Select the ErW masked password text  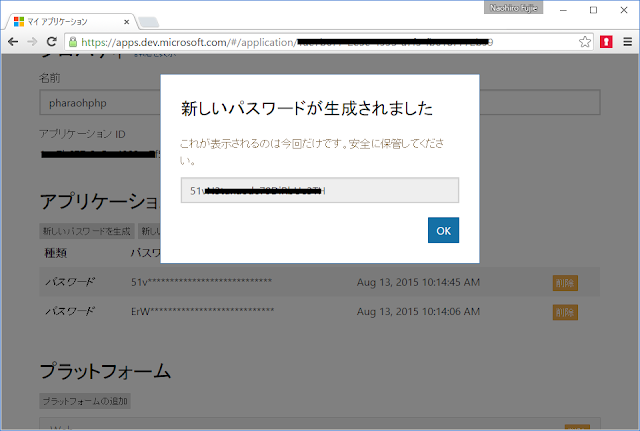[x=202, y=311]
